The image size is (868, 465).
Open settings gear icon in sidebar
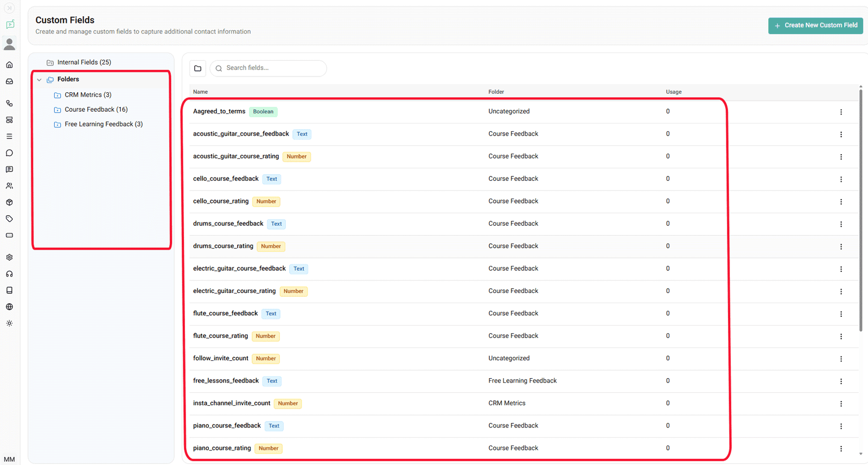(x=9, y=257)
